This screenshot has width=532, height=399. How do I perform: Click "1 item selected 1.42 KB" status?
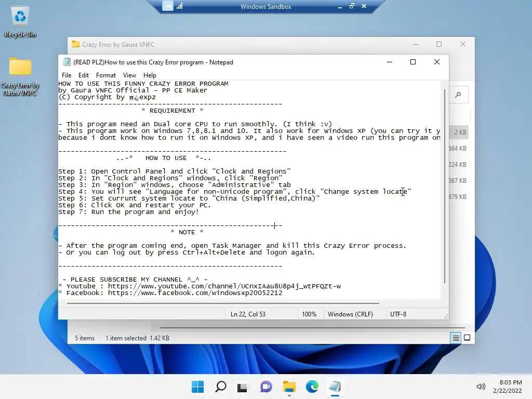coord(137,338)
